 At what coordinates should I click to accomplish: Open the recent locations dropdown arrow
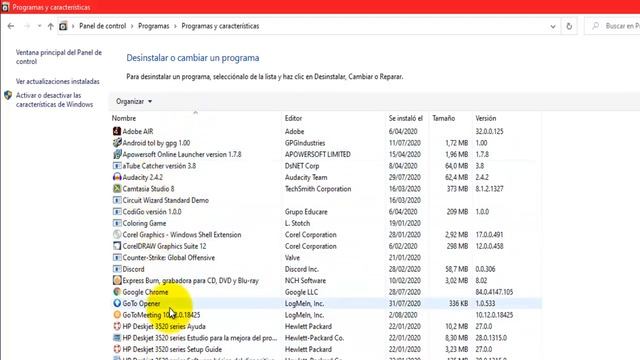[39, 26]
